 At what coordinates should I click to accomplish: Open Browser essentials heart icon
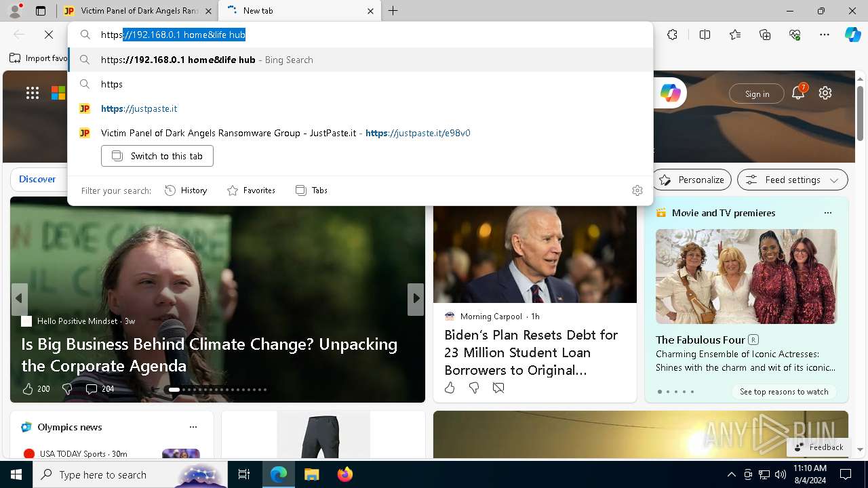[x=795, y=35]
